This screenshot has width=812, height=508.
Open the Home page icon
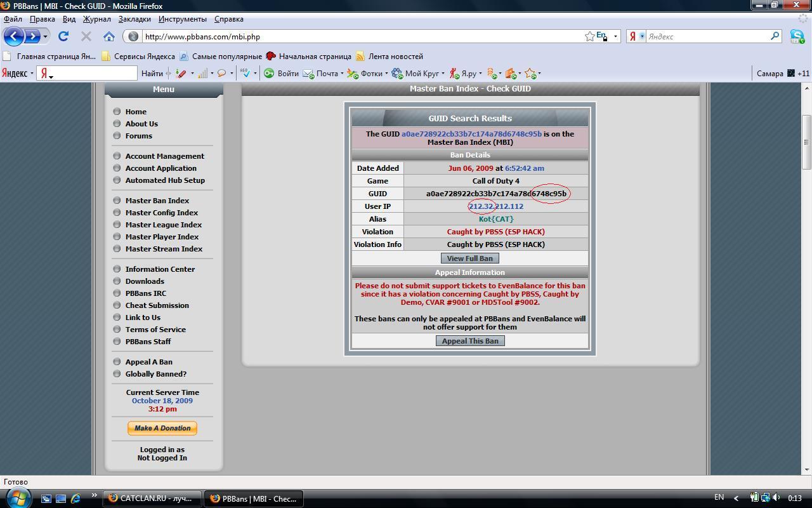click(x=109, y=36)
